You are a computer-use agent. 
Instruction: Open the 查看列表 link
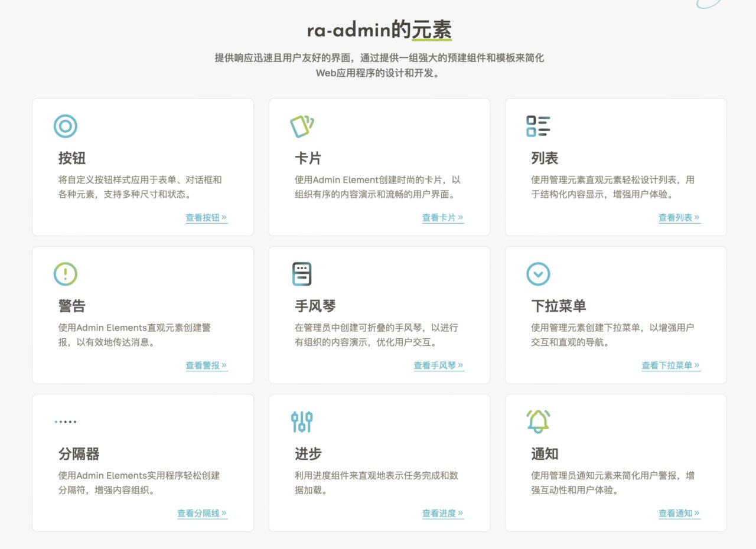pos(679,218)
